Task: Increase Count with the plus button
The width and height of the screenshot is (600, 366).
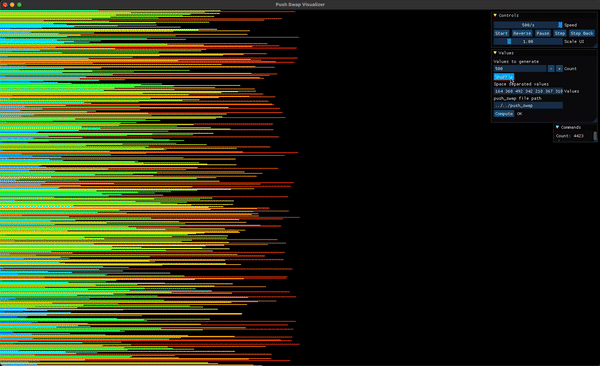Action: pyautogui.click(x=559, y=69)
